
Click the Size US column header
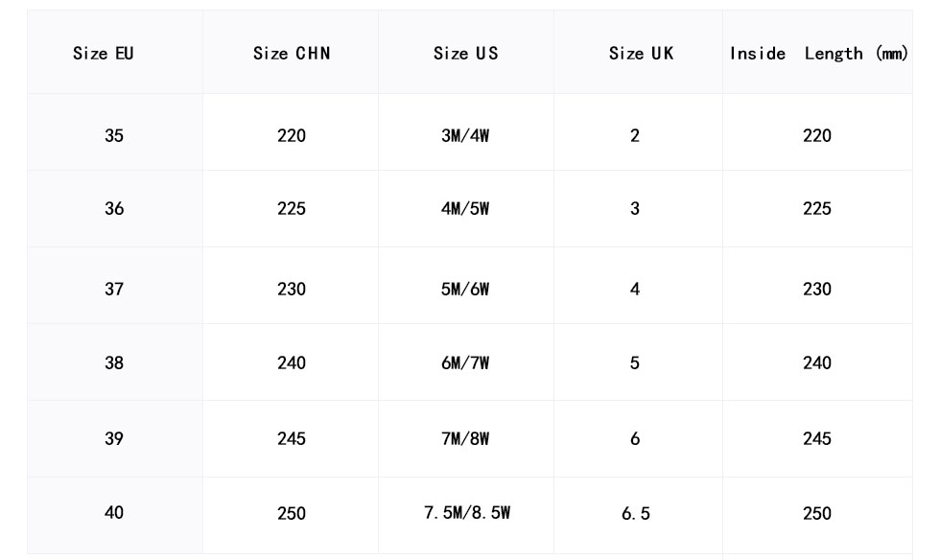coord(465,54)
